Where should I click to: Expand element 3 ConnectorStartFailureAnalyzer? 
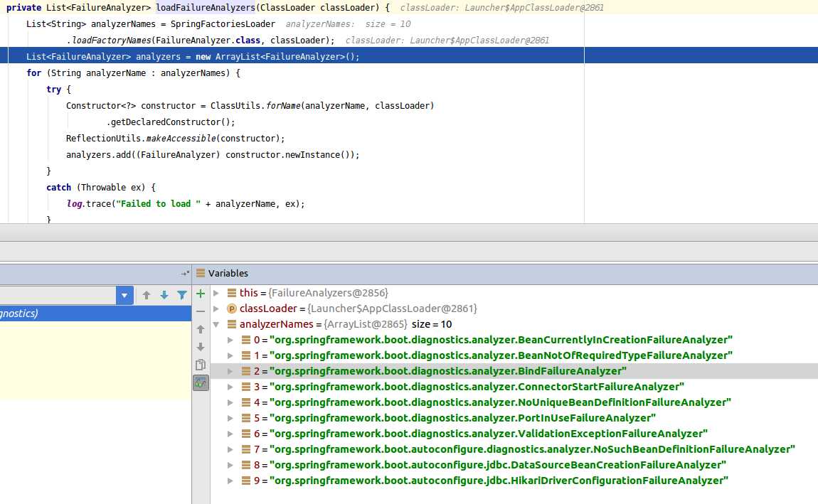click(230, 387)
